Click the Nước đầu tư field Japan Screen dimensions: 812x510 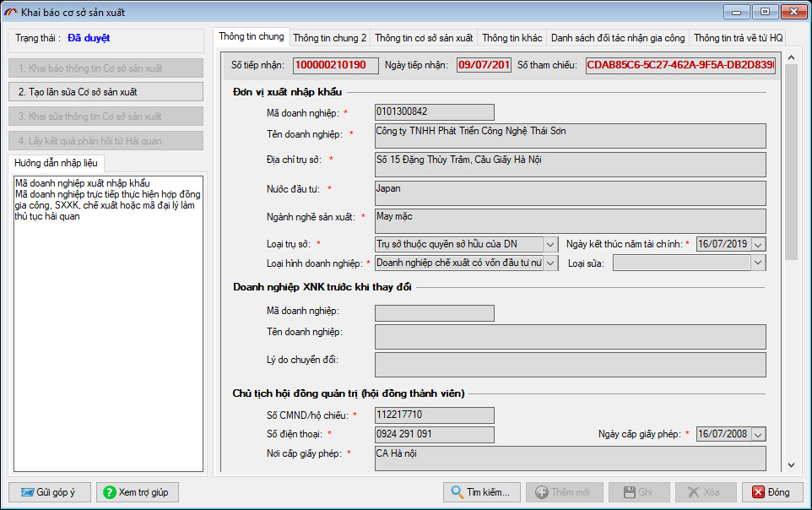[570, 193]
